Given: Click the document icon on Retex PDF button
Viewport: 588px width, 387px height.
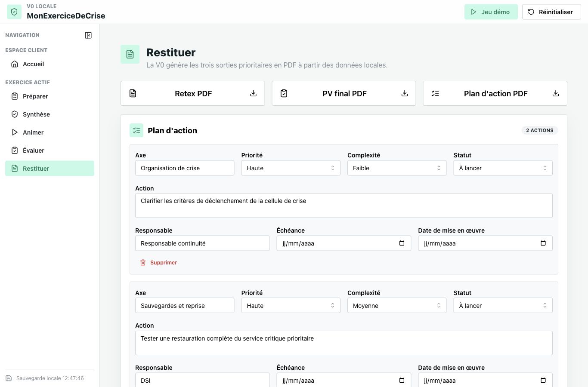Looking at the screenshot, I should [133, 93].
